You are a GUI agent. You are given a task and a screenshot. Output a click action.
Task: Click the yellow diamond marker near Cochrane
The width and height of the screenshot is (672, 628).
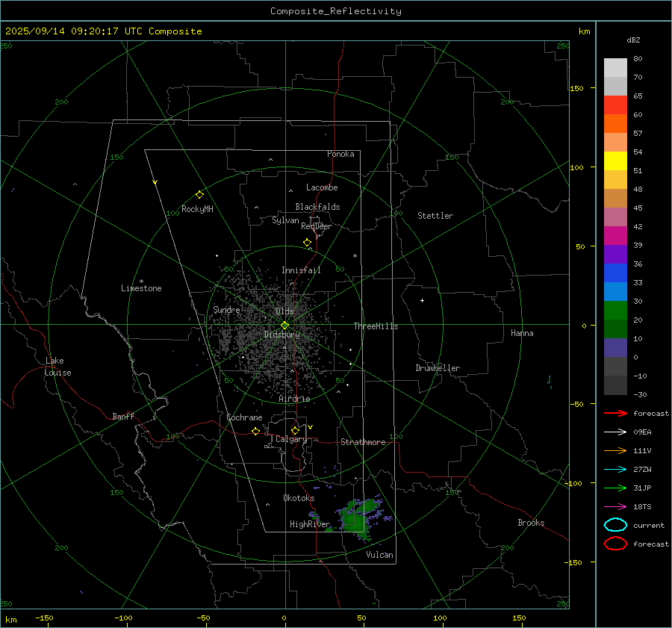(x=256, y=432)
